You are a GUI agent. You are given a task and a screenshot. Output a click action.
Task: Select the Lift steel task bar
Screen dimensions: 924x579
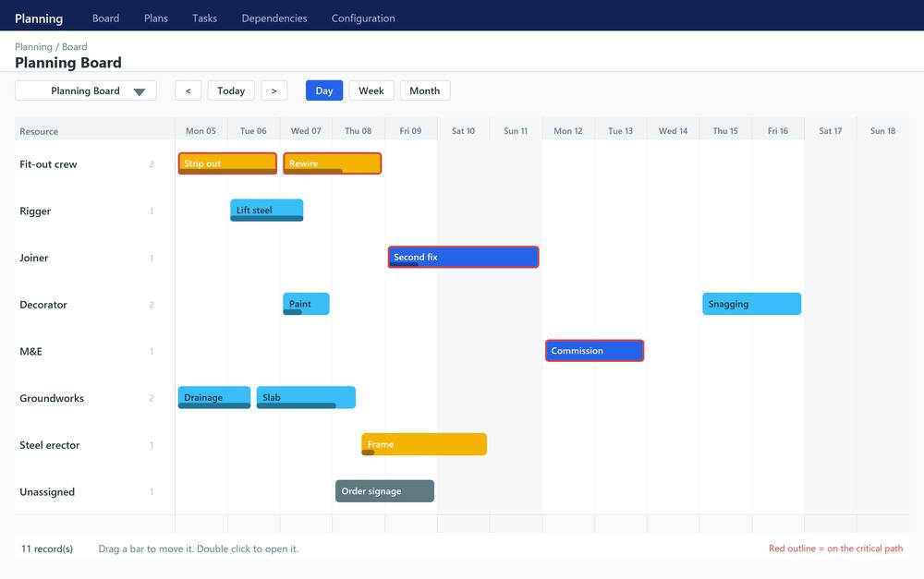(x=267, y=211)
